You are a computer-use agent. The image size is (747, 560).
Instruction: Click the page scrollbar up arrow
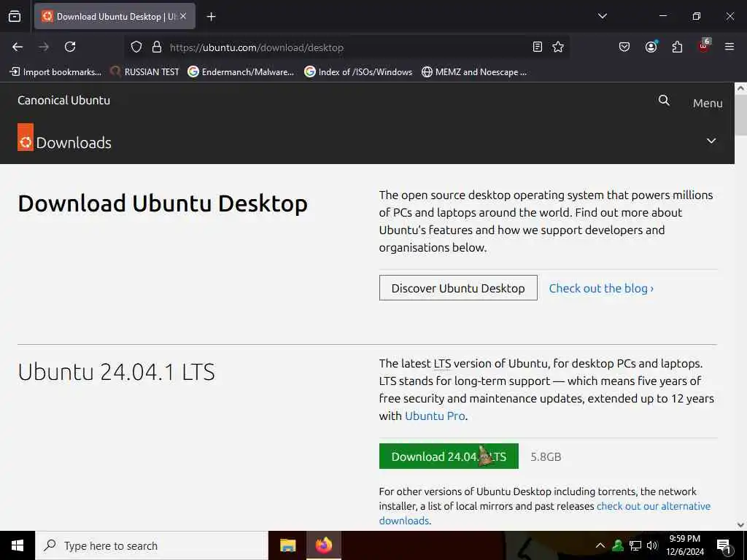point(740,88)
